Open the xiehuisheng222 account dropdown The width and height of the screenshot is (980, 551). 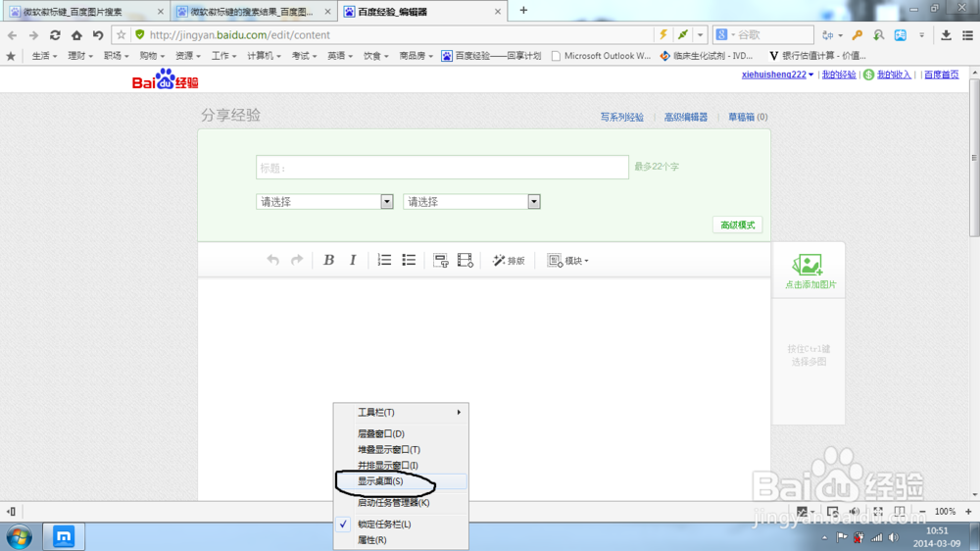[x=777, y=75]
